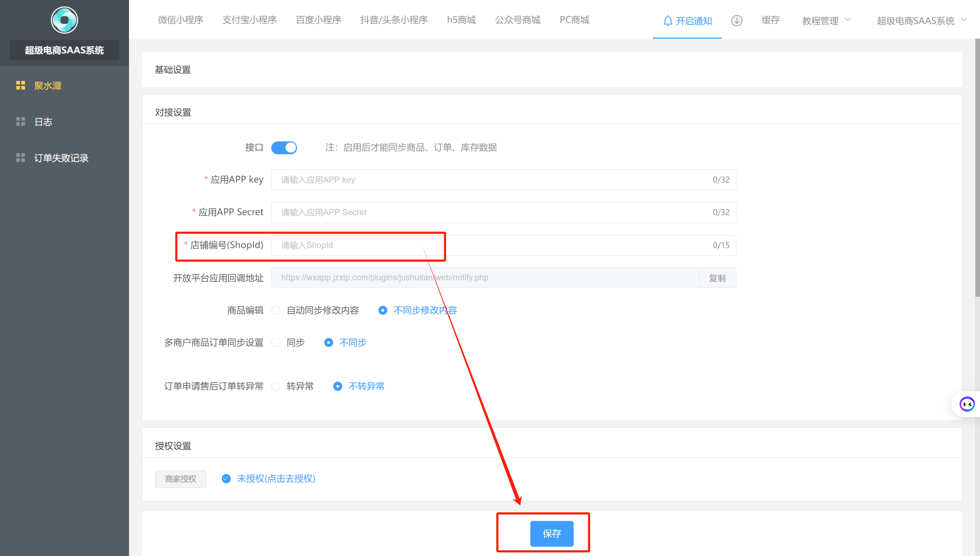Select the 自动同步修改内容 radio option
Screen dimensions: 980x556
tap(276, 310)
